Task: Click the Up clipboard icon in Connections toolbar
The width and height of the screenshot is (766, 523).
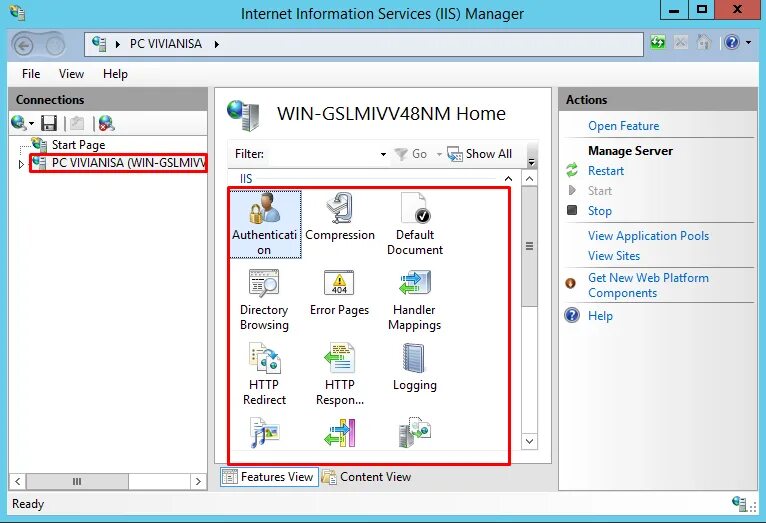Action: pyautogui.click(x=77, y=123)
